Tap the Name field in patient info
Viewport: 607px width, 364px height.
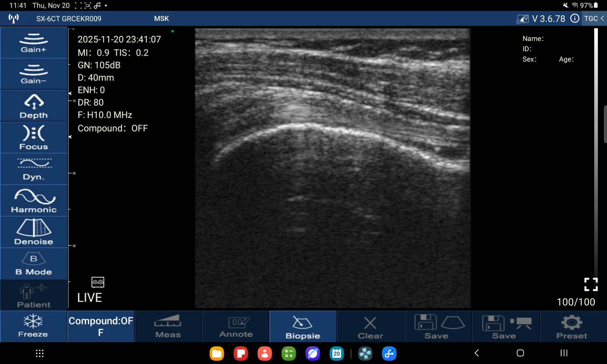[x=533, y=39]
